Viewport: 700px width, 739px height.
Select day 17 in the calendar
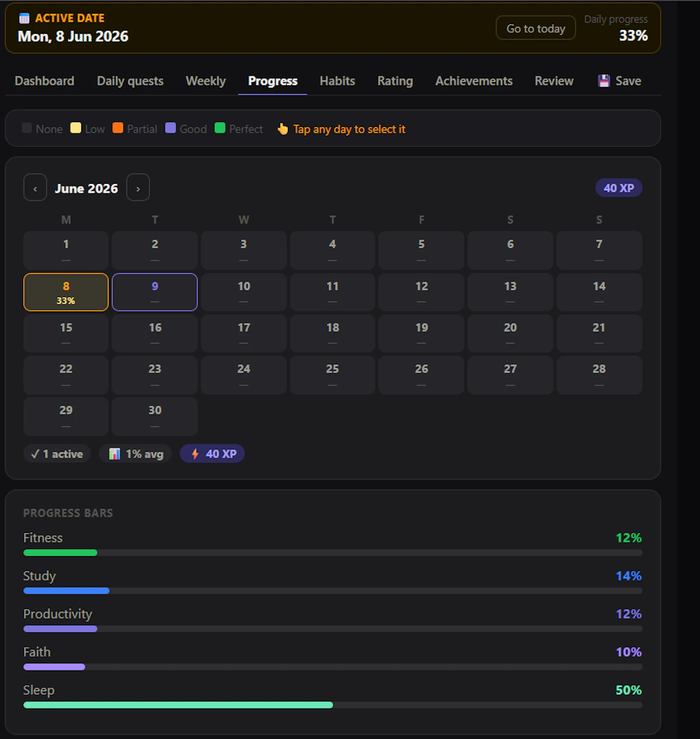(x=244, y=333)
